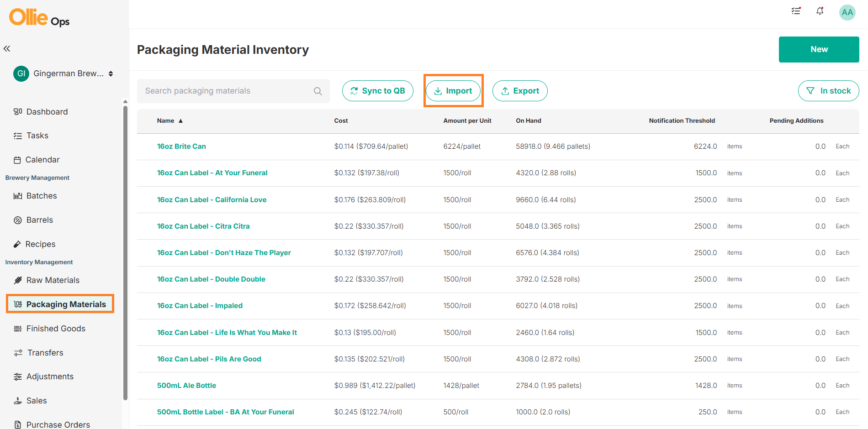868x429 pixels.
Task: Navigate to Barrels
Action: click(x=33, y=220)
